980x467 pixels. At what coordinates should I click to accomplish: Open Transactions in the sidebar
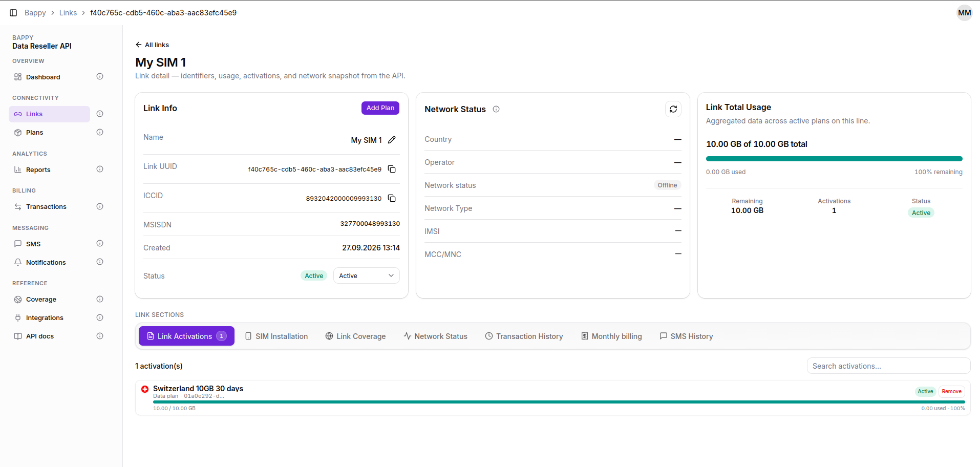coord(49,206)
